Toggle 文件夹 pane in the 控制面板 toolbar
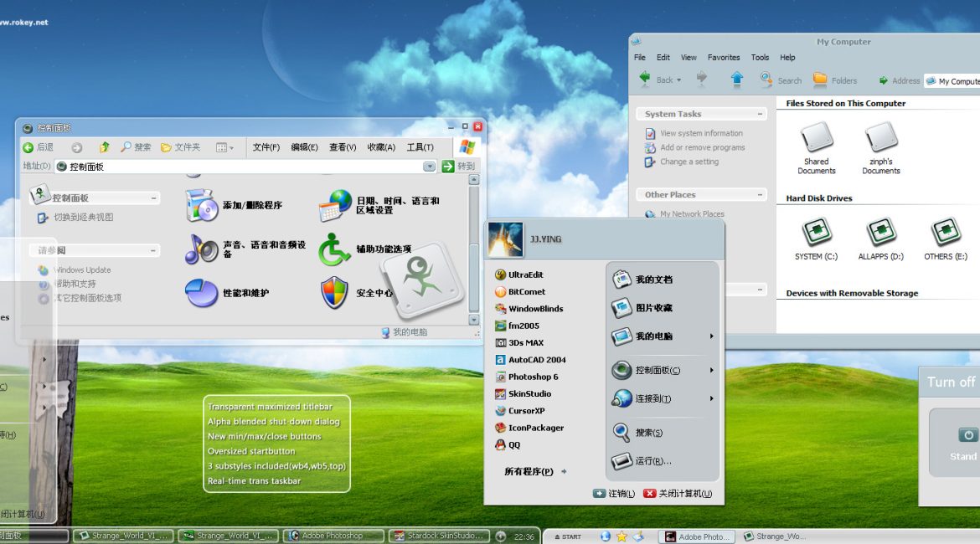 pos(181,147)
